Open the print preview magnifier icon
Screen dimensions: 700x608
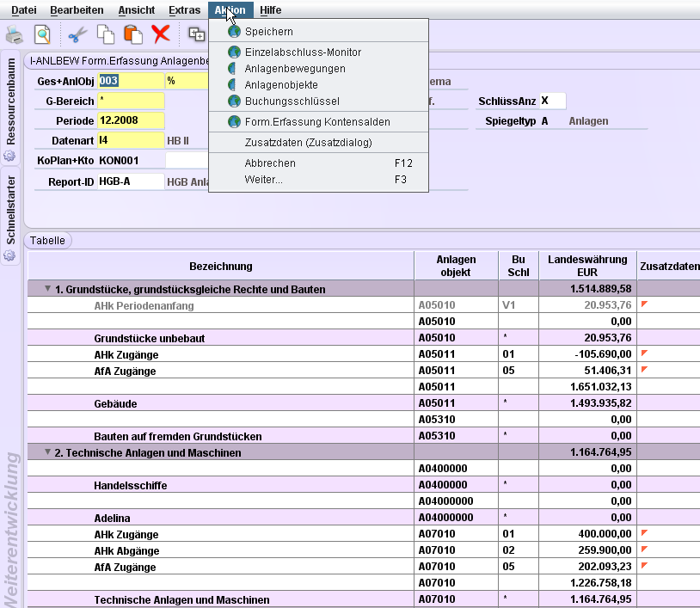pyautogui.click(x=42, y=34)
